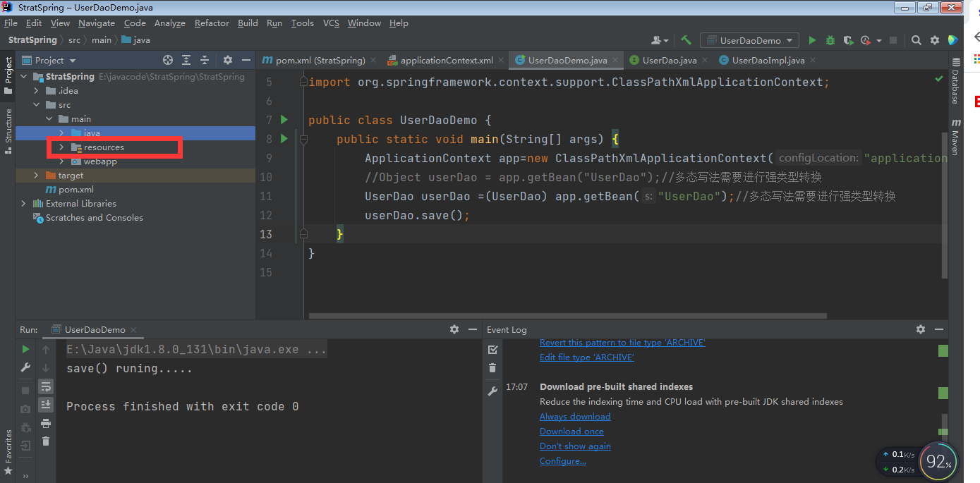Click the code-with-me user icon in the toolbar
This screenshot has width=980, height=483.
pos(660,40)
